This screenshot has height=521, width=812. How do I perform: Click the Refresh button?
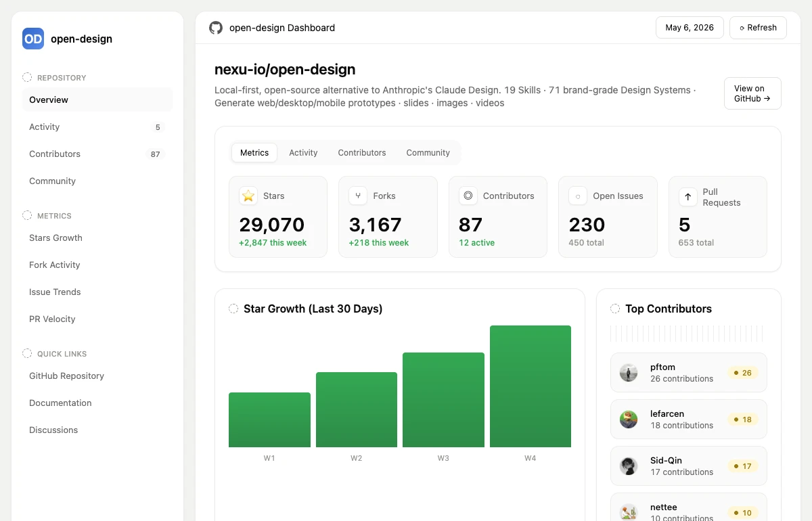click(x=758, y=28)
